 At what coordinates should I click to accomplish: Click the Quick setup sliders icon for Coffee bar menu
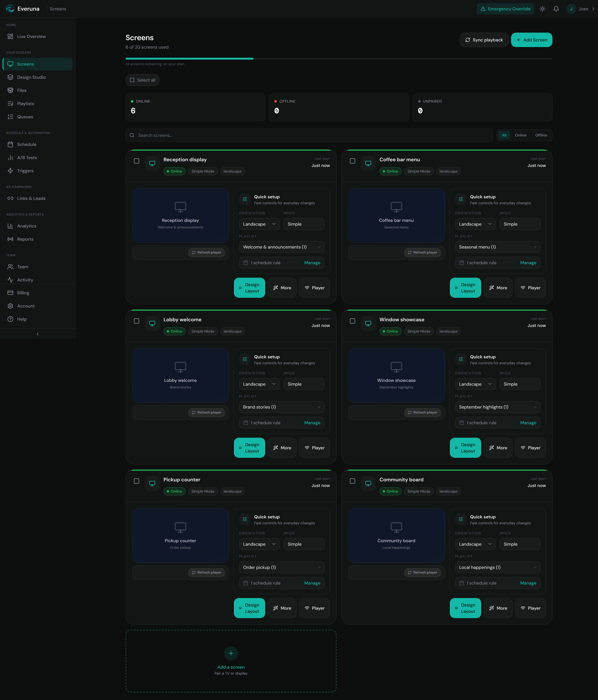[460, 199]
